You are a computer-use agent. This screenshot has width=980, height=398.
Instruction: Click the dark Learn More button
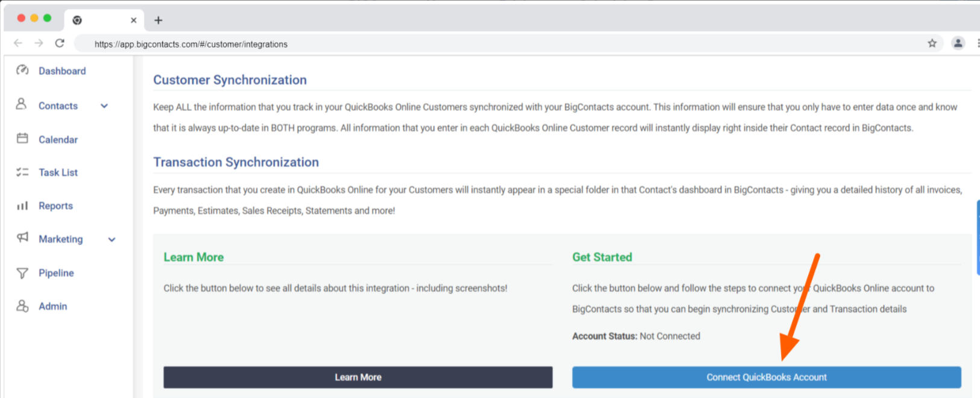[x=358, y=377]
